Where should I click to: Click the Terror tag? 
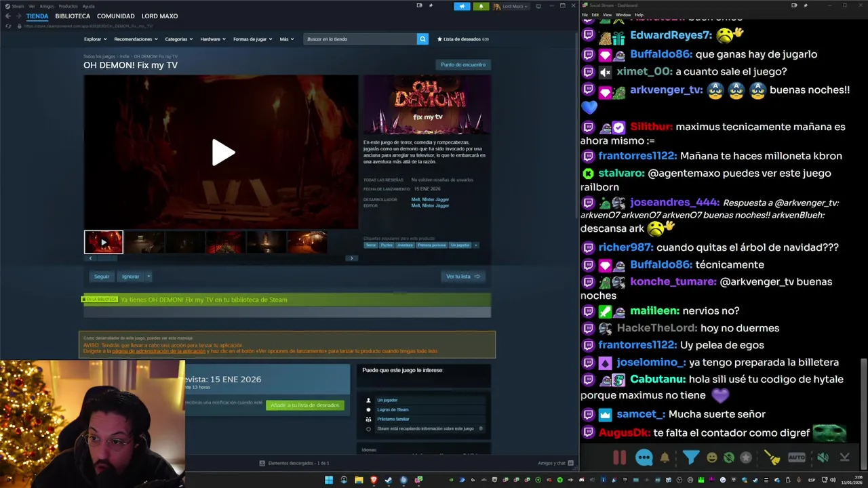(x=371, y=245)
